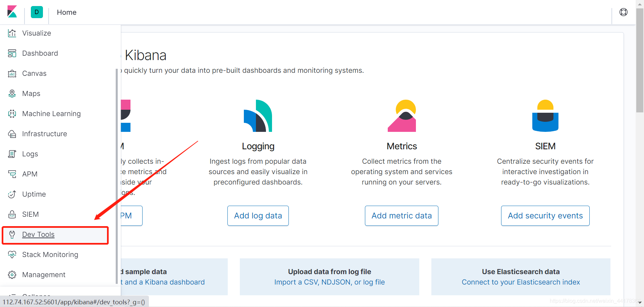Click the SIEM product logo
The width and height of the screenshot is (644, 307).
[x=545, y=116]
